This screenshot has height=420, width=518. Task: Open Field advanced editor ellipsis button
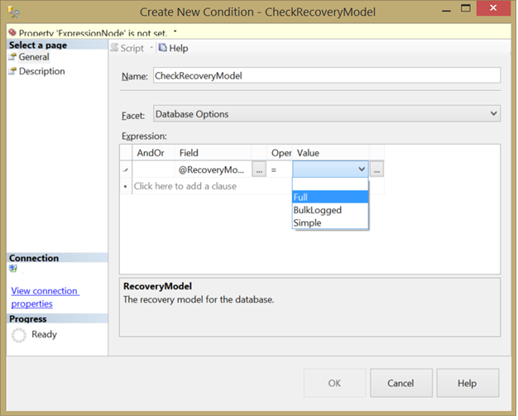(x=259, y=169)
